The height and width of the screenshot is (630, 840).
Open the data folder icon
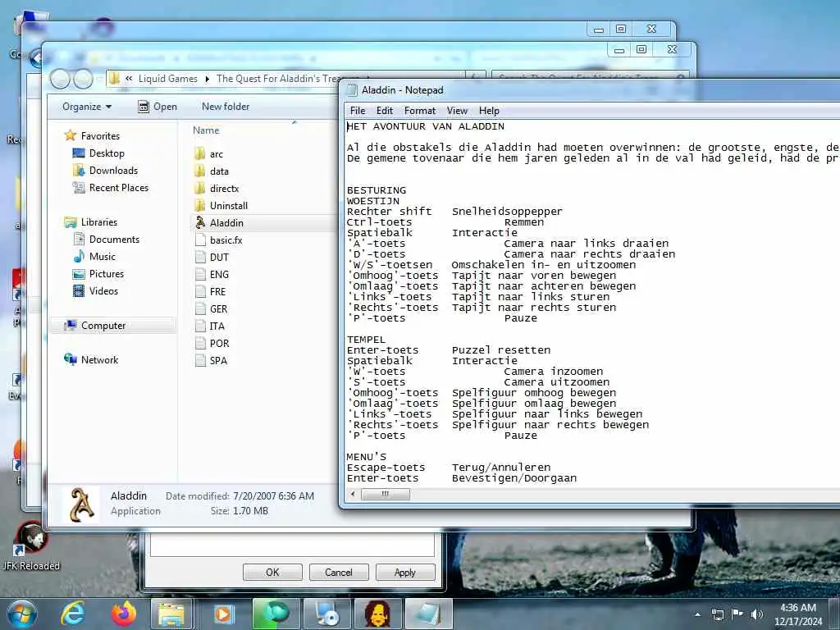[200, 171]
